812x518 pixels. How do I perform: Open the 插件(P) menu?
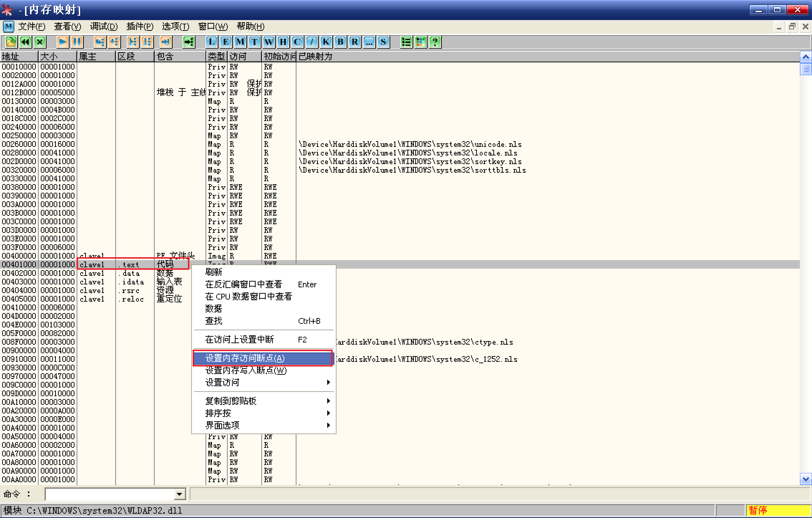coord(140,27)
